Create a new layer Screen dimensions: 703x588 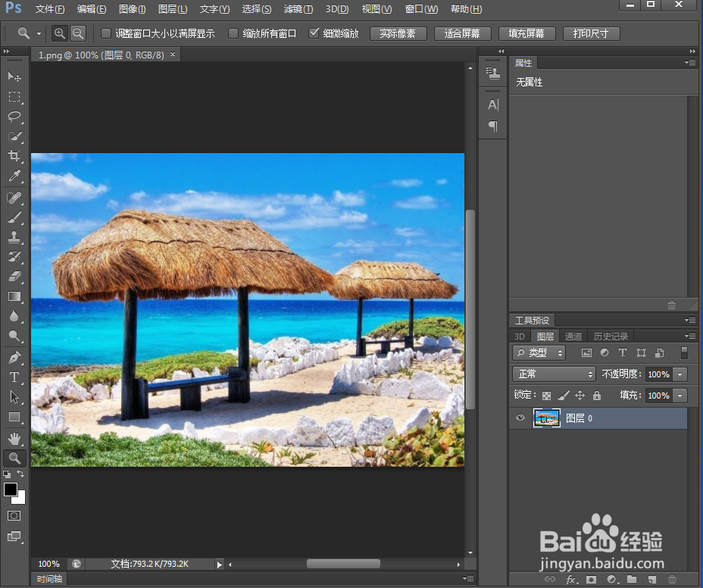click(652, 580)
